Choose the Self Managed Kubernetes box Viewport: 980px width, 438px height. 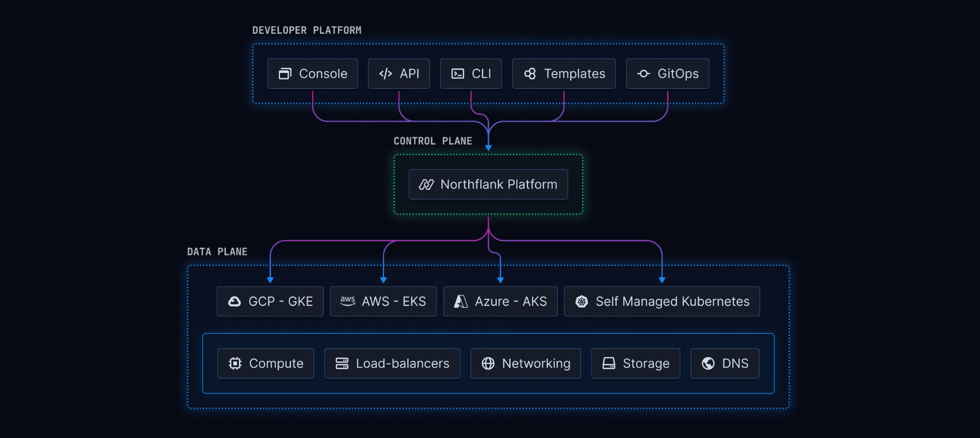click(x=662, y=302)
